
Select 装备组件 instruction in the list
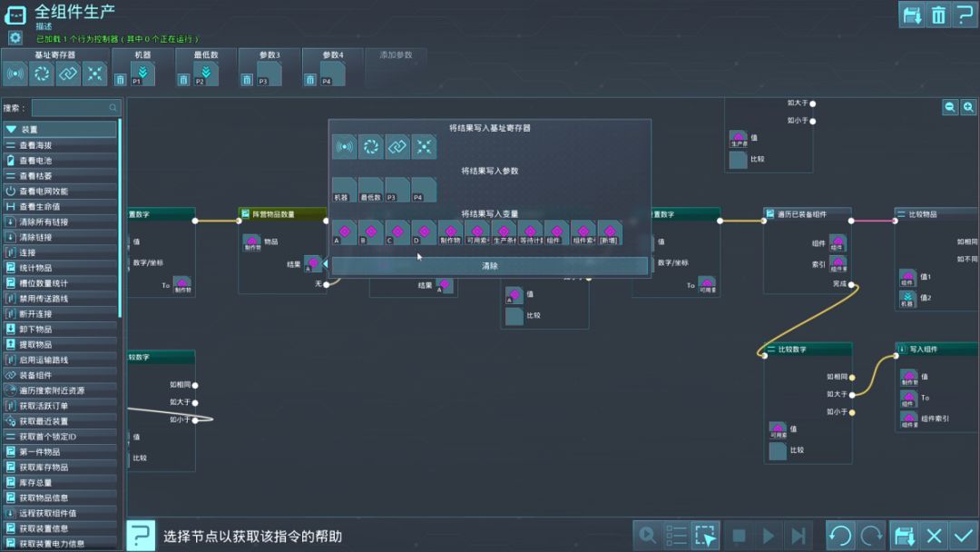click(x=60, y=375)
